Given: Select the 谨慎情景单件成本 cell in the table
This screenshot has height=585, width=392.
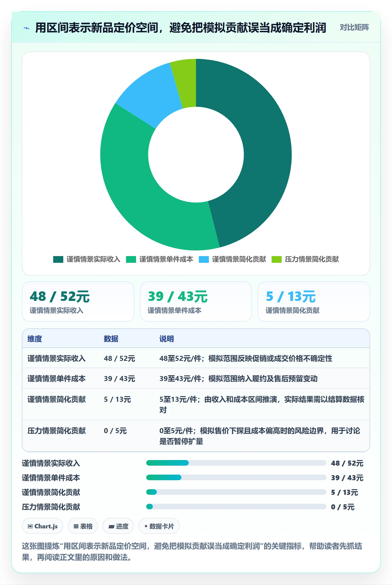Looking at the screenshot, I should tap(57, 379).
